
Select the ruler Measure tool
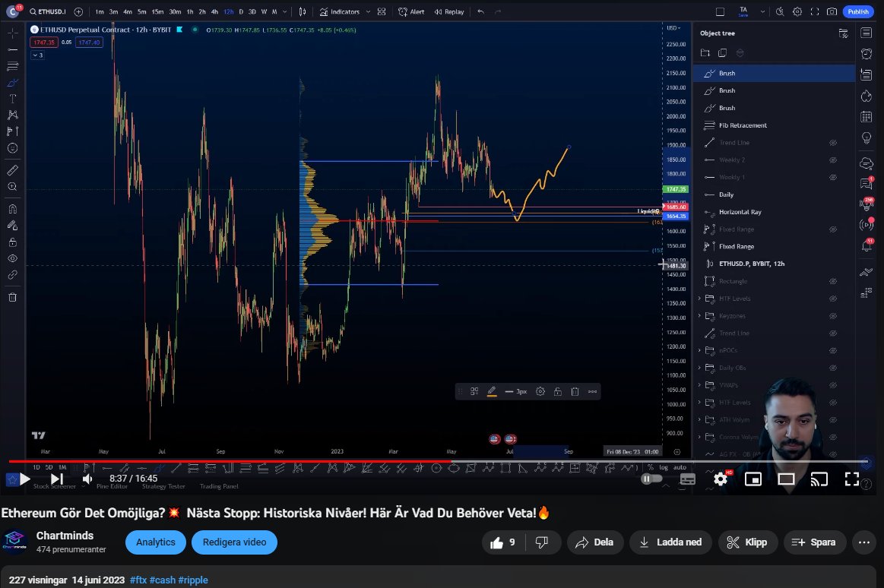12,170
